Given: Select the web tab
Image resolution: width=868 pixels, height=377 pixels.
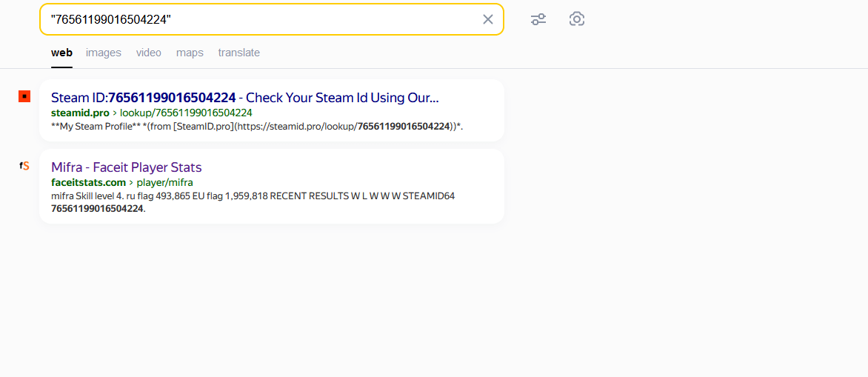Looking at the screenshot, I should pyautogui.click(x=61, y=53).
